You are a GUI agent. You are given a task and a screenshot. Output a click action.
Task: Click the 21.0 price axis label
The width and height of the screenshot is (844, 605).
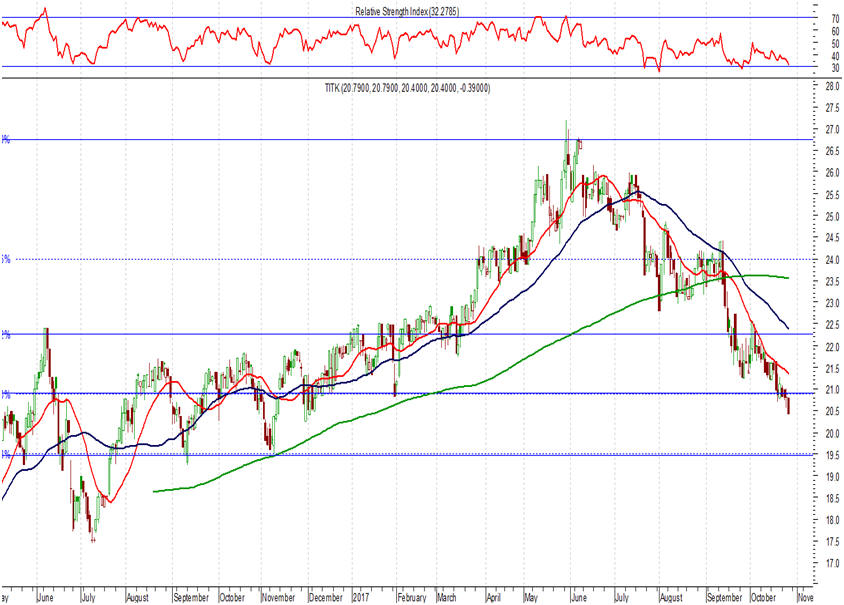click(832, 390)
